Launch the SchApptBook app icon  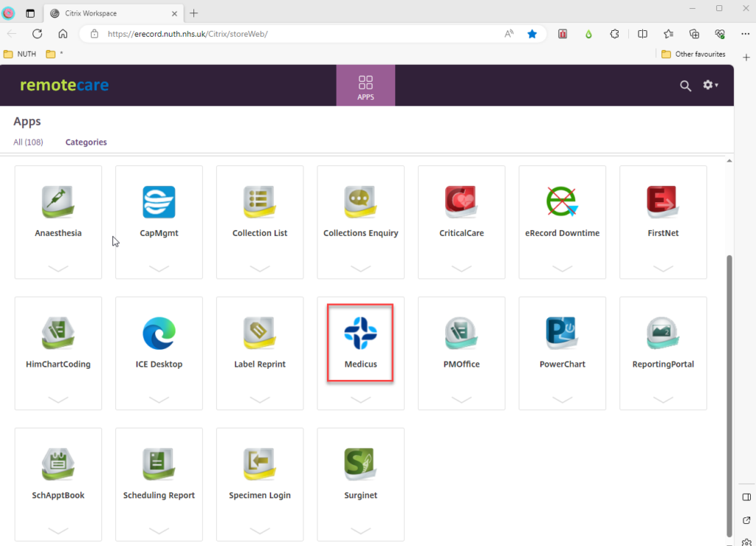pyautogui.click(x=58, y=464)
